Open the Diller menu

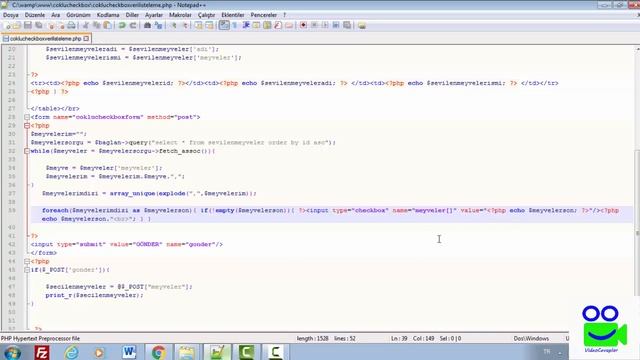pyautogui.click(x=132, y=15)
